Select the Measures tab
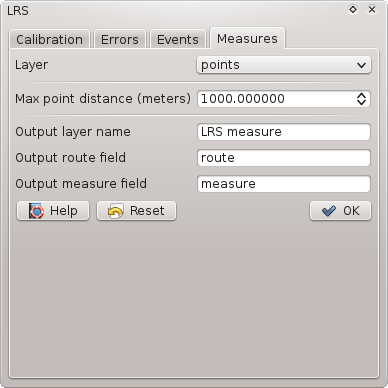Screen dimensions: 388x388 [247, 38]
